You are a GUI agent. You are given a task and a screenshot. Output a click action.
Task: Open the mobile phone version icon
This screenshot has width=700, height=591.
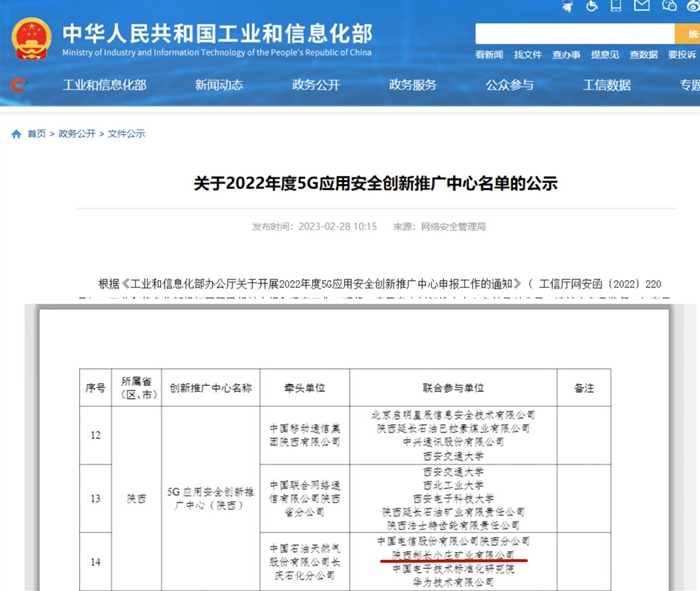tap(616, 6)
